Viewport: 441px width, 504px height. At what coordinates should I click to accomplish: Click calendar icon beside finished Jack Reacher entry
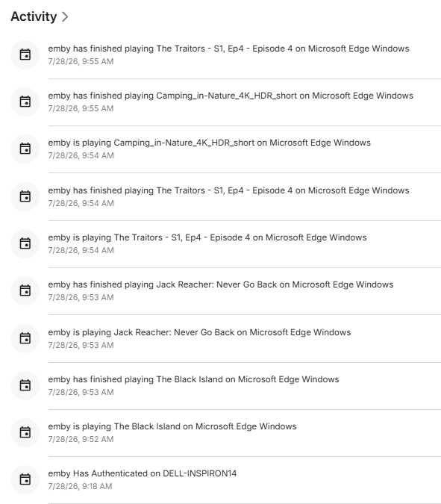click(x=25, y=290)
